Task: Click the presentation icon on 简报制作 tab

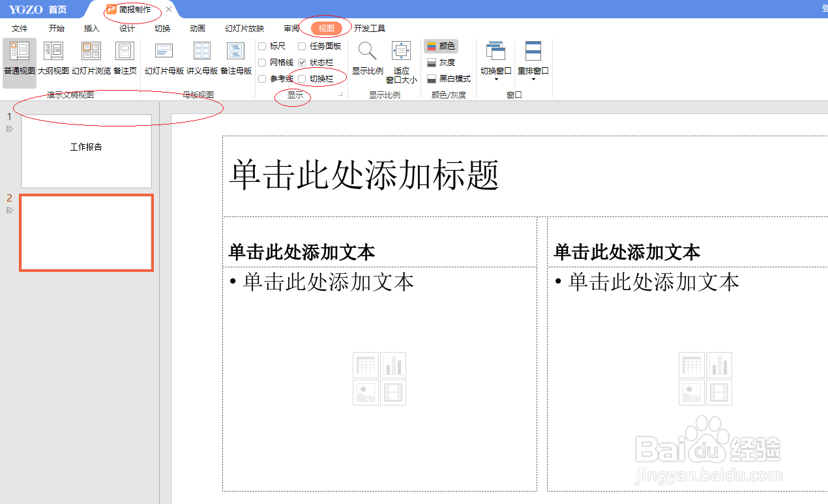Action: (111, 9)
